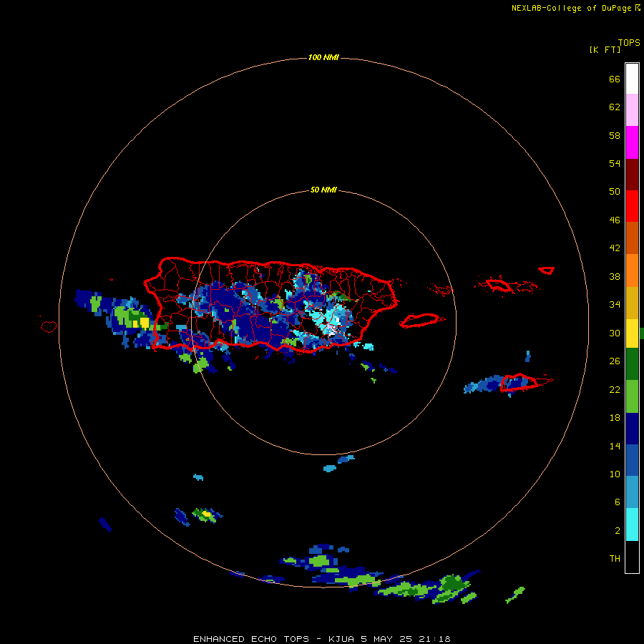The width and height of the screenshot is (644, 644).
Task: Pick the yellow swatch in the legend
Action: (x=632, y=333)
